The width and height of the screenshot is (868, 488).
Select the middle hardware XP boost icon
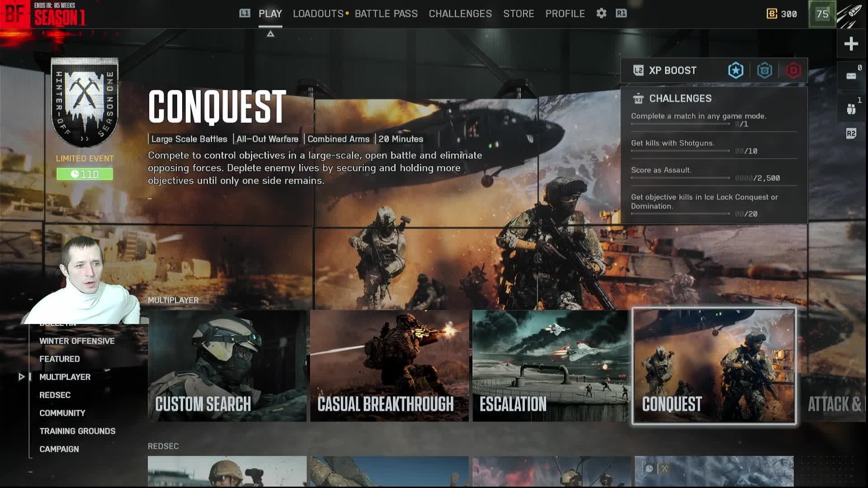(764, 70)
